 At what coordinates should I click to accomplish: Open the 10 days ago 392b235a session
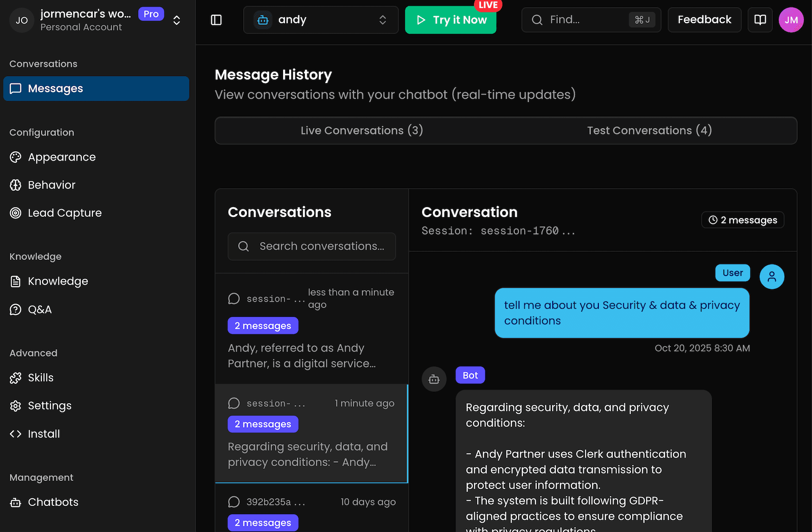[x=312, y=507]
